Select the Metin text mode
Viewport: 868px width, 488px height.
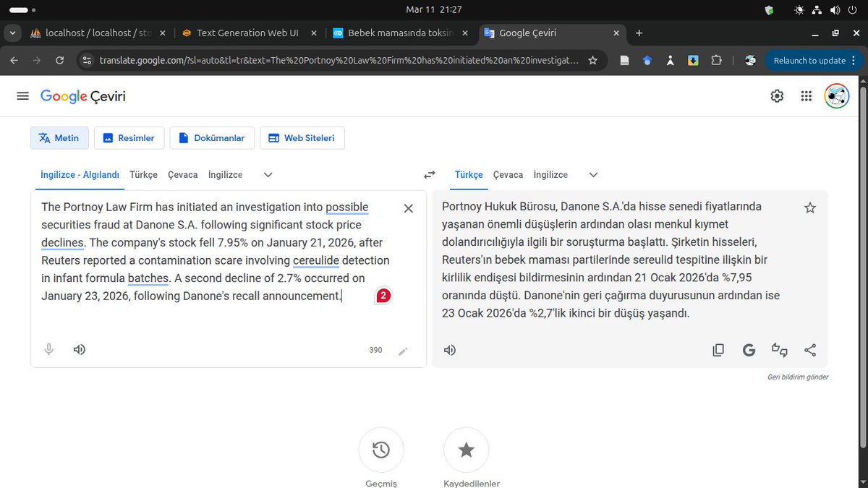59,138
